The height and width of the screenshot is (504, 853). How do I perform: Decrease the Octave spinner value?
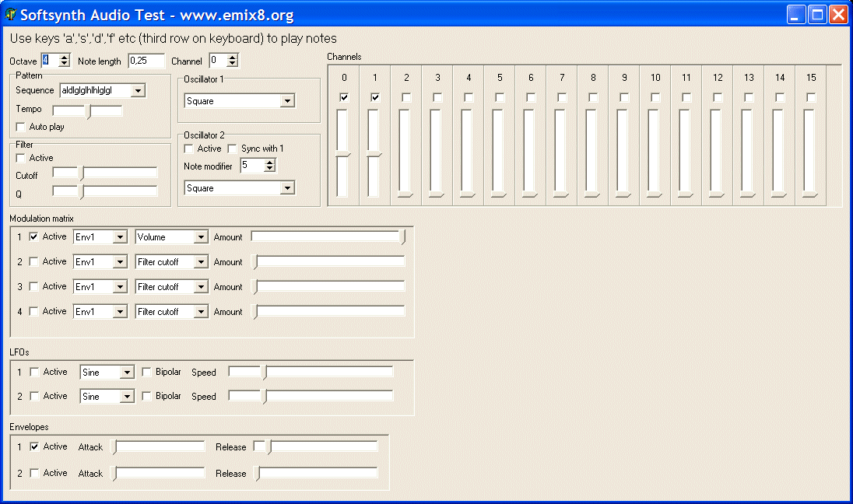click(64, 64)
